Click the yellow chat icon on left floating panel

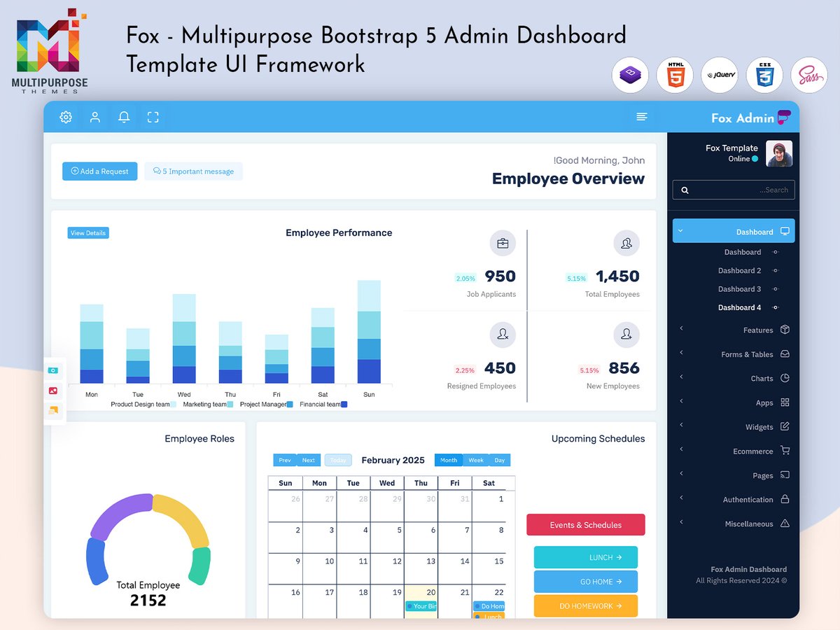click(x=52, y=411)
